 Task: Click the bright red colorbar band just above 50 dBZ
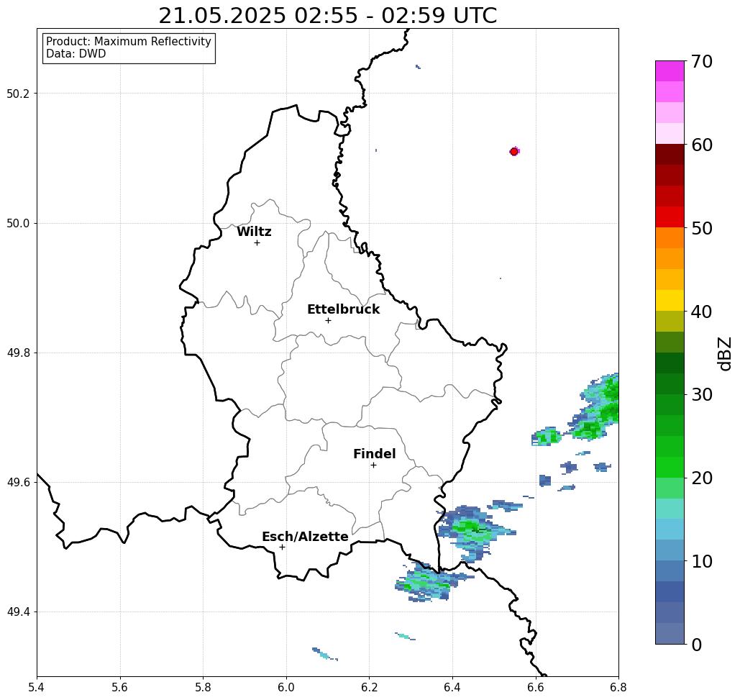pos(670,217)
